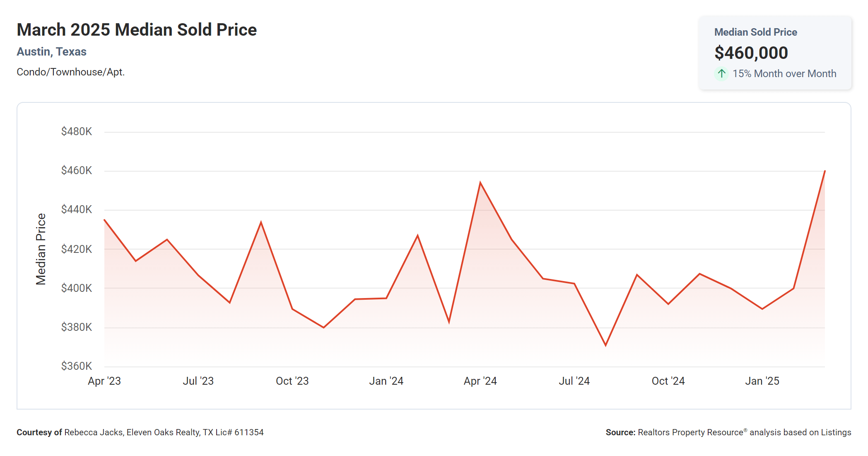Click the lowest point of the price line
The image size is (868, 456).
pyautogui.click(x=605, y=345)
